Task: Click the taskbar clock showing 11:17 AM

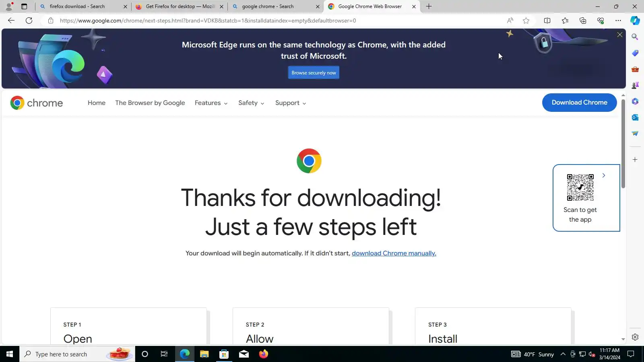Action: [x=609, y=354]
